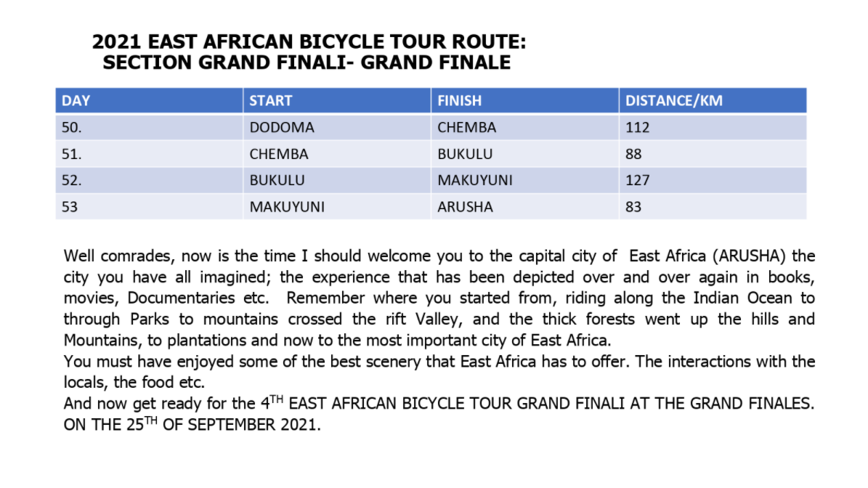The width and height of the screenshot is (868, 488).
Task: Click the 88 distance cell
Action: click(x=634, y=154)
